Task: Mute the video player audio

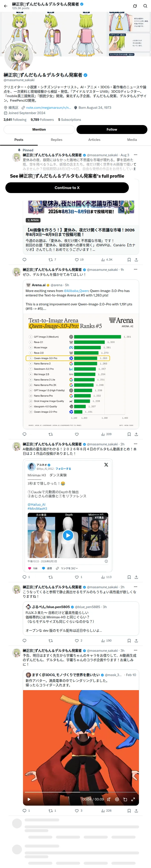Action: 109,799
